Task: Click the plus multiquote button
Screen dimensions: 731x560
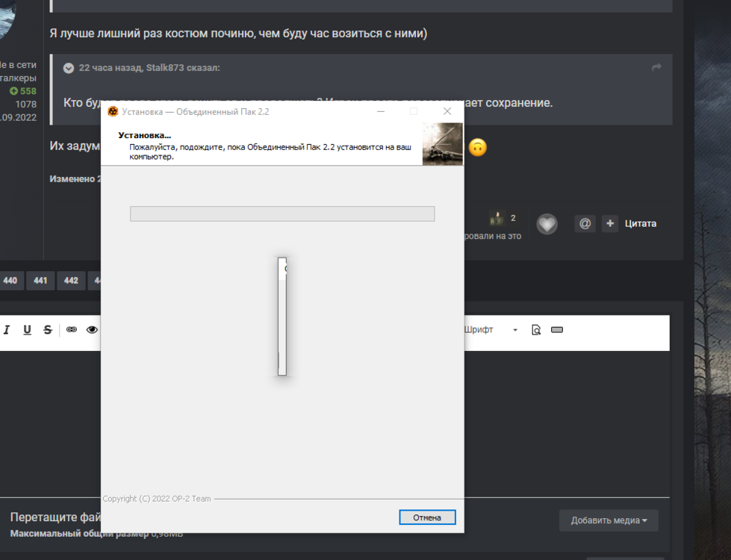Action: [x=610, y=224]
